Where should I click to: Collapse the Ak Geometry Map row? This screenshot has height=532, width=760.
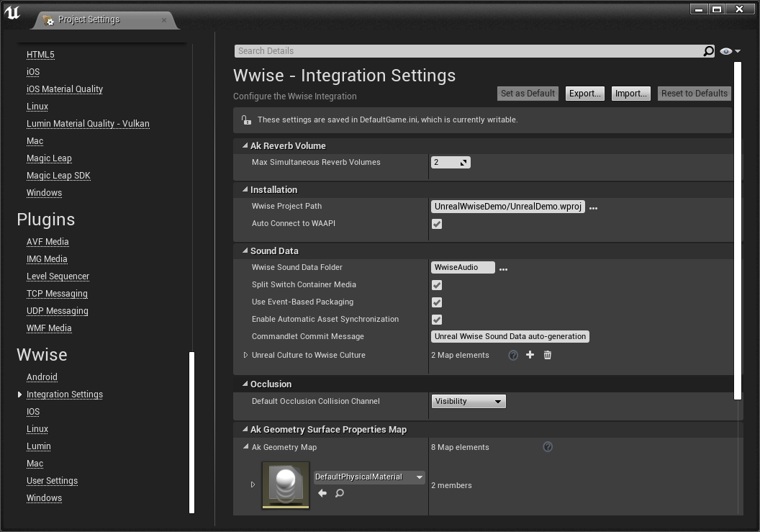pos(245,446)
